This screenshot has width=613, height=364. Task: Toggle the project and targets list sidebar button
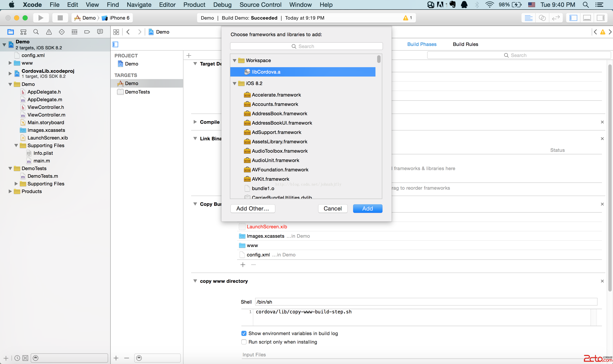pyautogui.click(x=115, y=44)
